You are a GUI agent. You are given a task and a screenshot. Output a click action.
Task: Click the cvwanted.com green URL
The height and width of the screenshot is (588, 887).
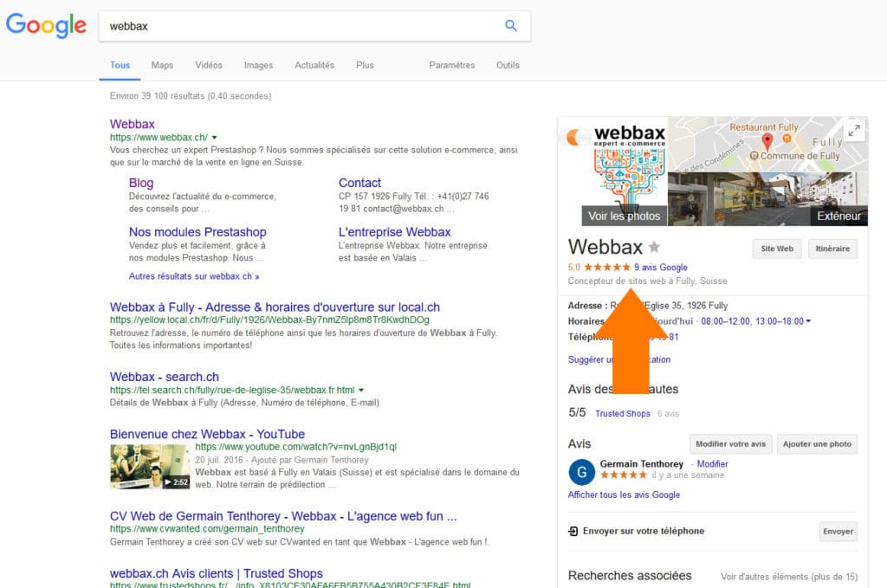click(207, 528)
